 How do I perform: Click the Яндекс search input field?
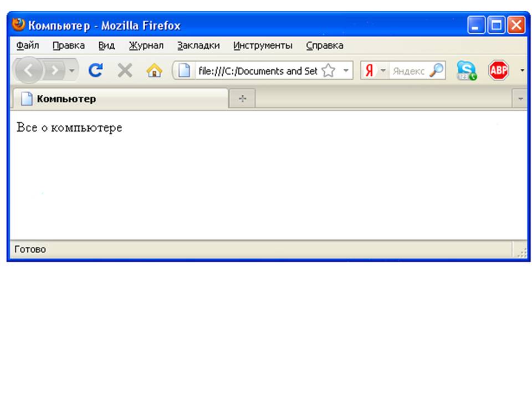pyautogui.click(x=409, y=71)
